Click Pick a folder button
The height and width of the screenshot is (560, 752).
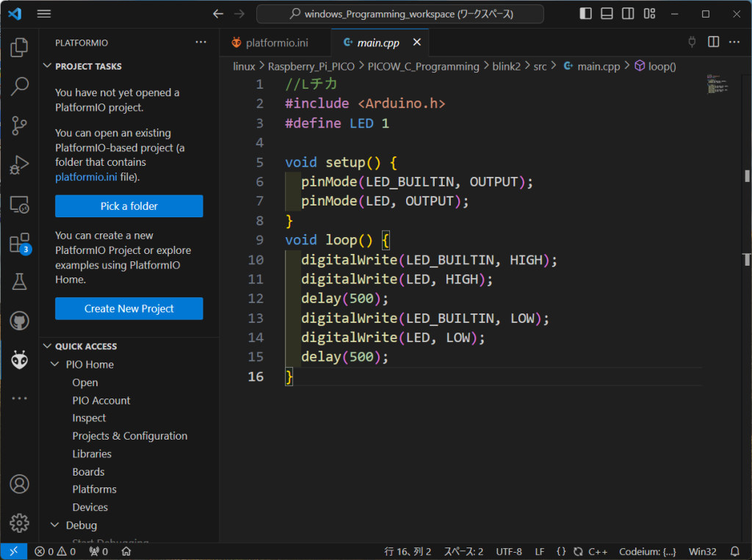pos(129,206)
